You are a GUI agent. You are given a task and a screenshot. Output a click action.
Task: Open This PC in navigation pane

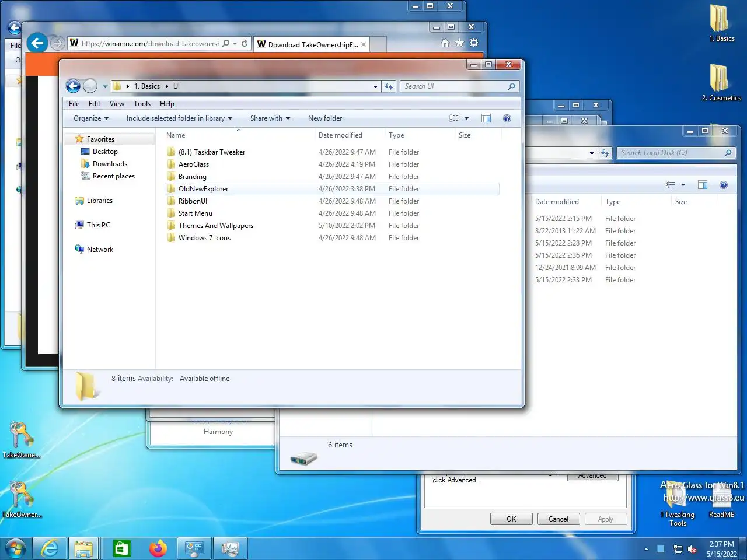point(99,225)
